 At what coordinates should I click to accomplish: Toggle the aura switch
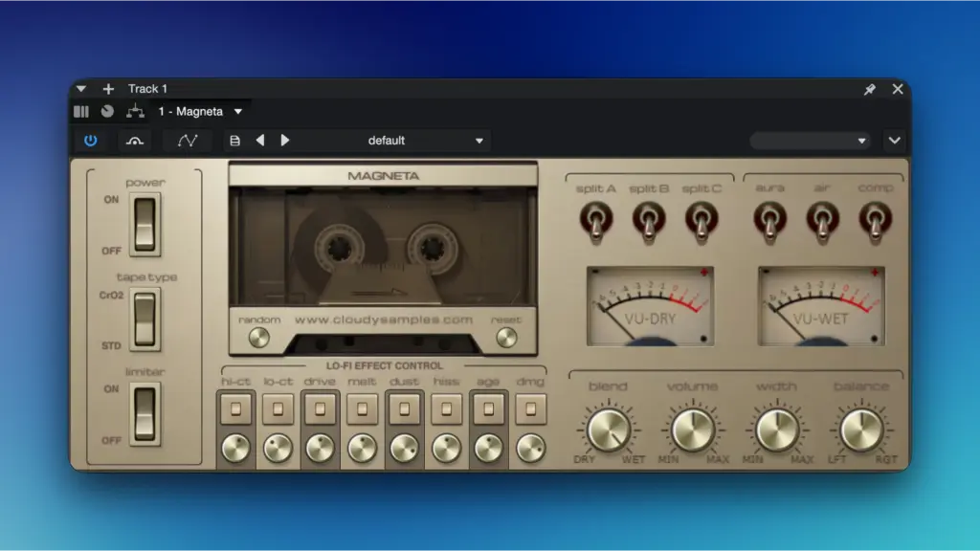pyautogui.click(x=770, y=221)
